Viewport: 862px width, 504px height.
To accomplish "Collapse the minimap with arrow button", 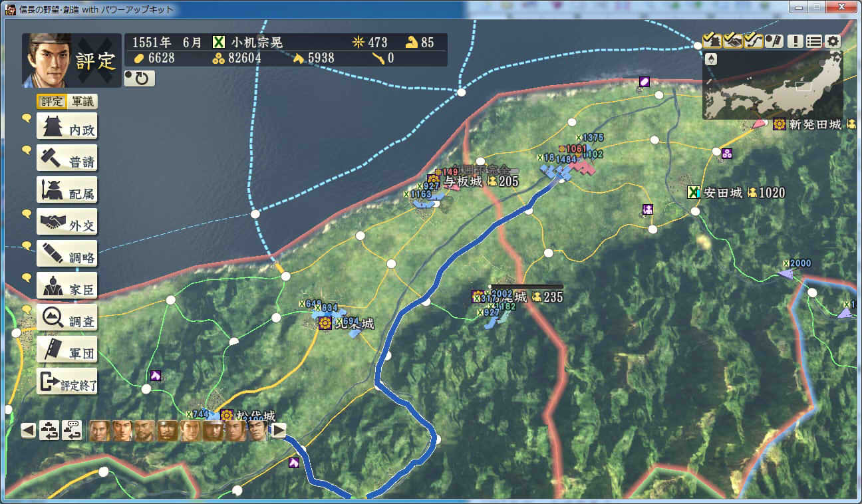I will tap(711, 59).
